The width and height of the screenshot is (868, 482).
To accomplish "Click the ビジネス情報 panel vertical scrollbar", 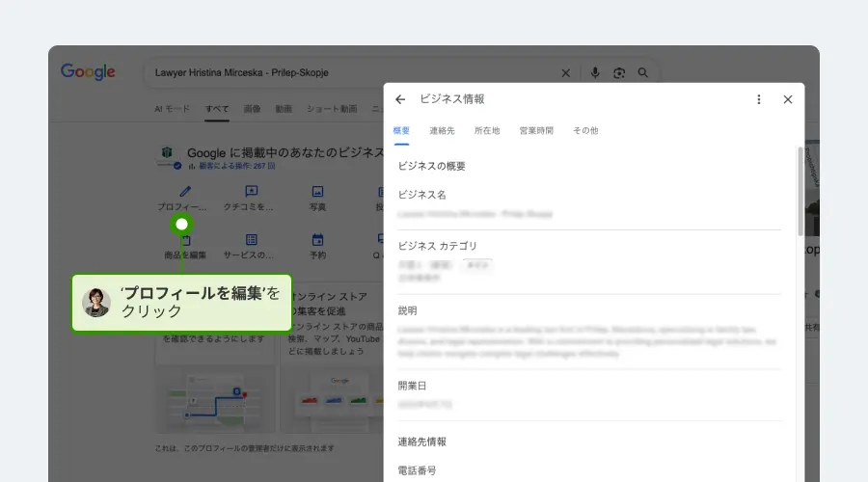I will pos(800,193).
